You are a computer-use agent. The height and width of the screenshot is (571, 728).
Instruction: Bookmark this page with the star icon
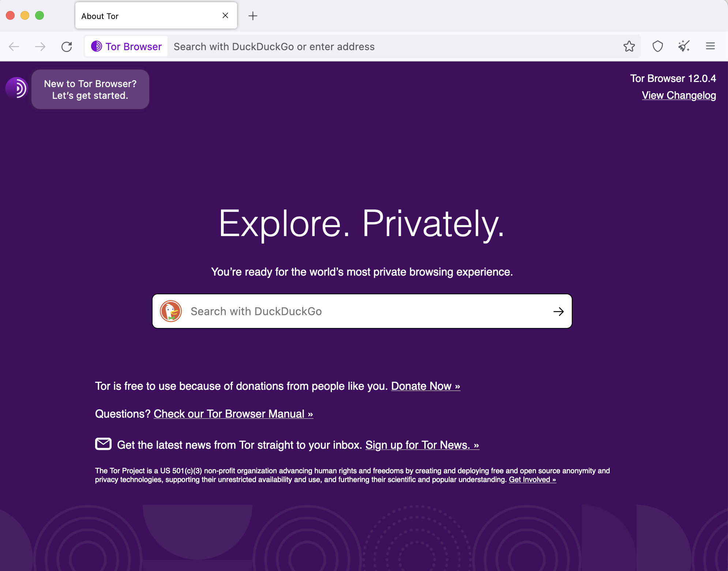pyautogui.click(x=629, y=46)
